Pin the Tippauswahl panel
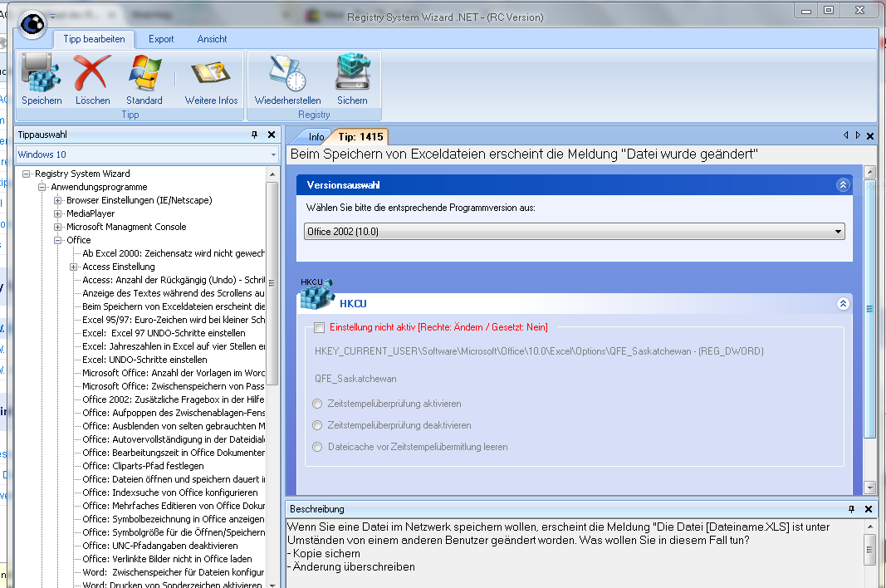This screenshot has width=886, height=588. [254, 135]
